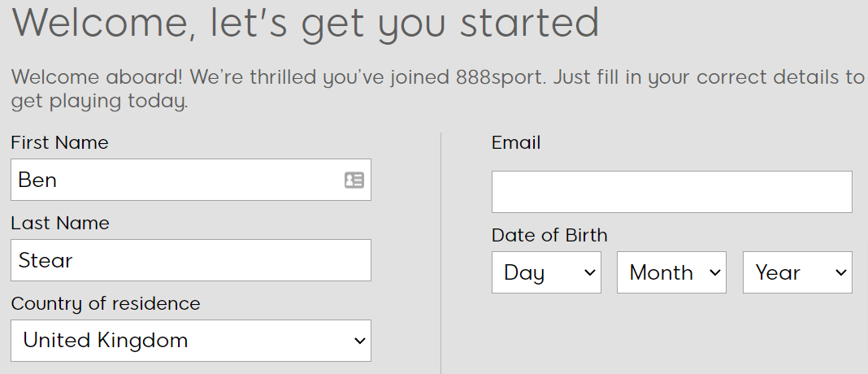Click the vertical divider between form columns
The image size is (868, 374).
tap(441, 253)
